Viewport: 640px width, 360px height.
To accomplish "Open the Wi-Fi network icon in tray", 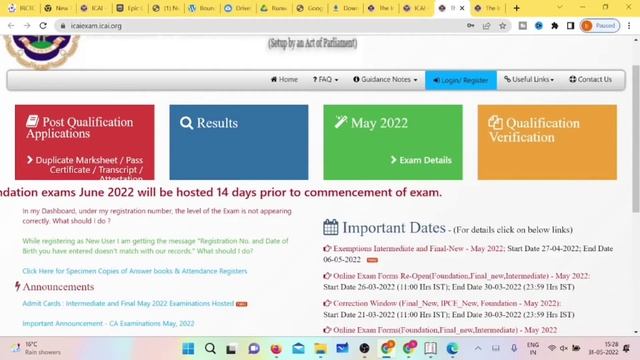I will click(x=552, y=348).
